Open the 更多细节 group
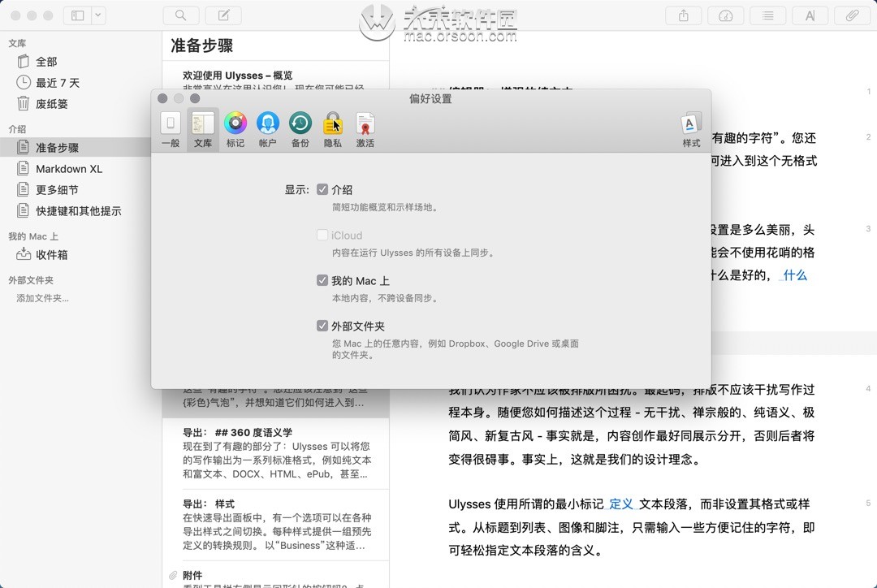The image size is (877, 588). 76,190
